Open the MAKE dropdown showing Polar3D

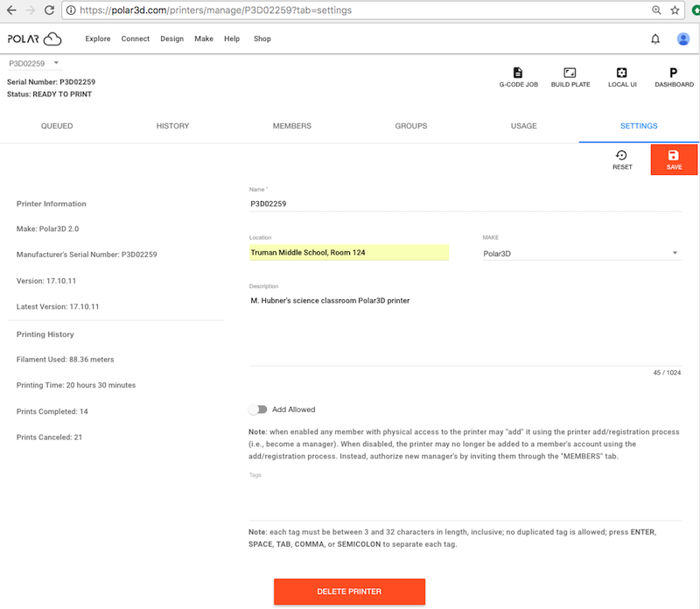582,254
